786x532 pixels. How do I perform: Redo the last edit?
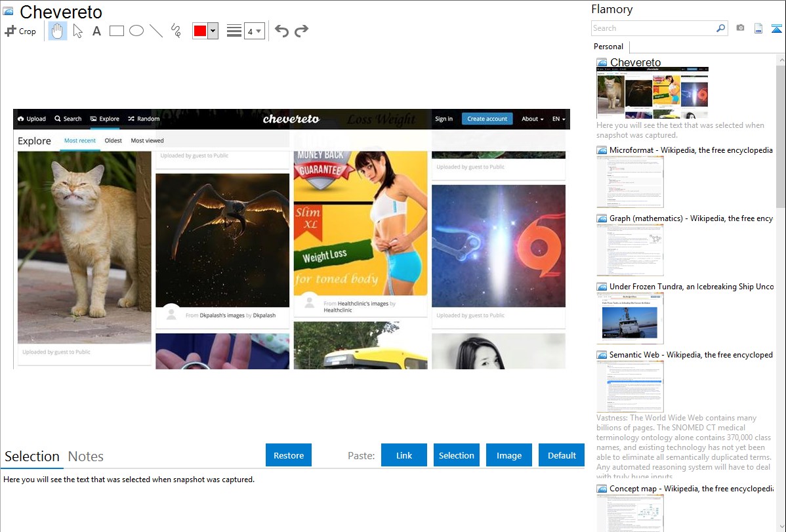[301, 31]
